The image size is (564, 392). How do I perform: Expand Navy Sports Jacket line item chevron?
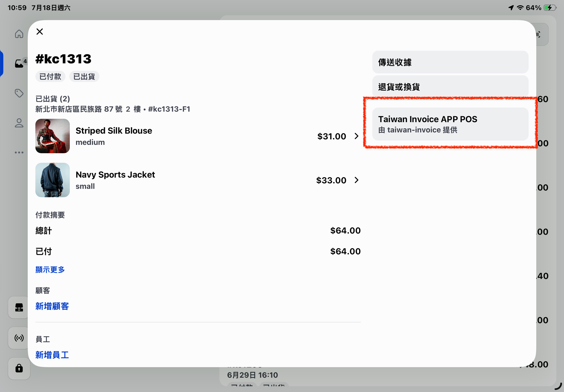357,180
